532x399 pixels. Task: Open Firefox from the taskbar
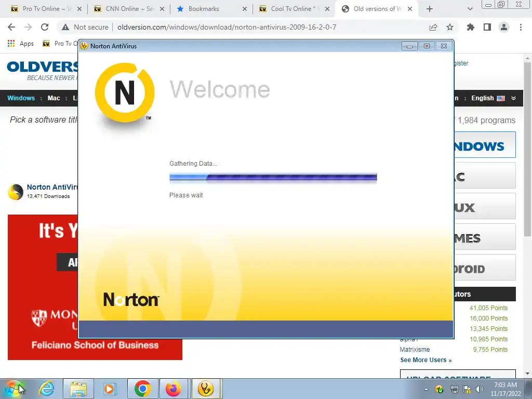pyautogui.click(x=174, y=389)
